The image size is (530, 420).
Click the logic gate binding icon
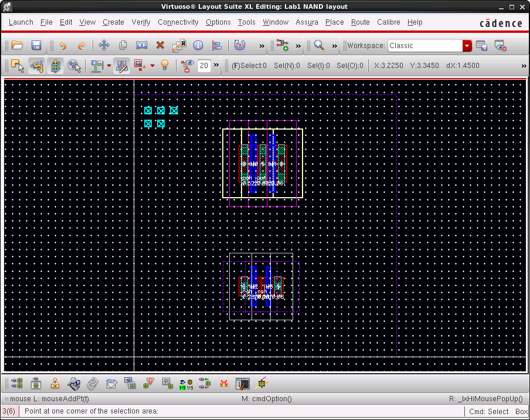pyautogui.click(x=186, y=384)
